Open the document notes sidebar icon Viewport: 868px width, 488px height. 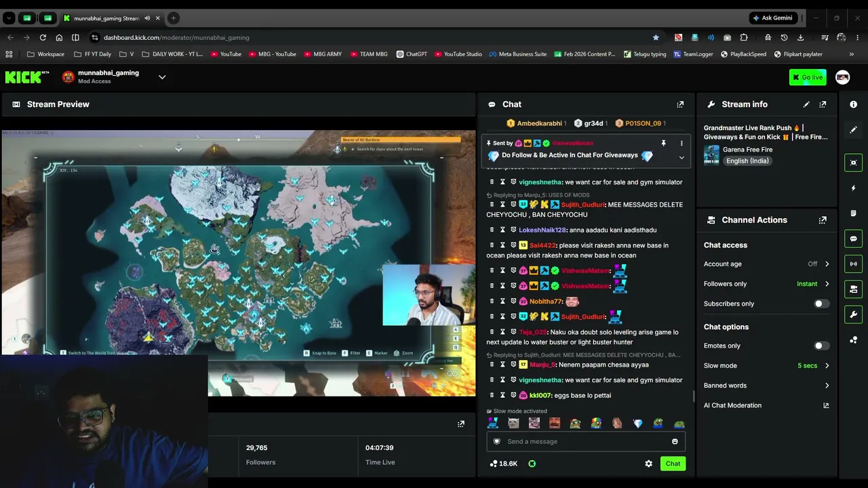[x=853, y=213]
